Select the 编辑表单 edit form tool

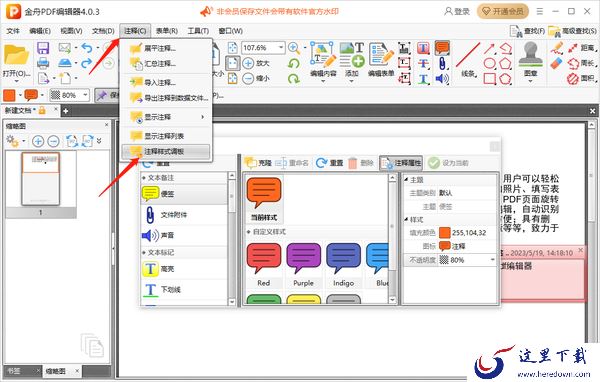pyautogui.click(x=381, y=60)
